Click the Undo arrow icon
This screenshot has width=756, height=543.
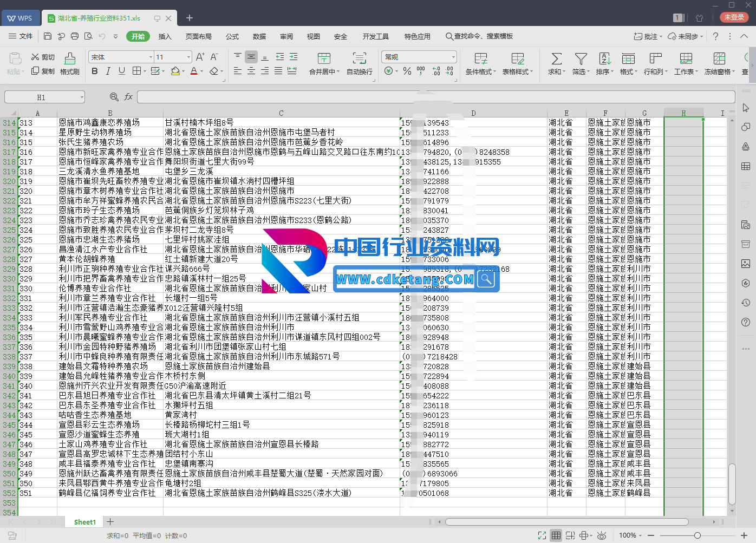point(102,36)
